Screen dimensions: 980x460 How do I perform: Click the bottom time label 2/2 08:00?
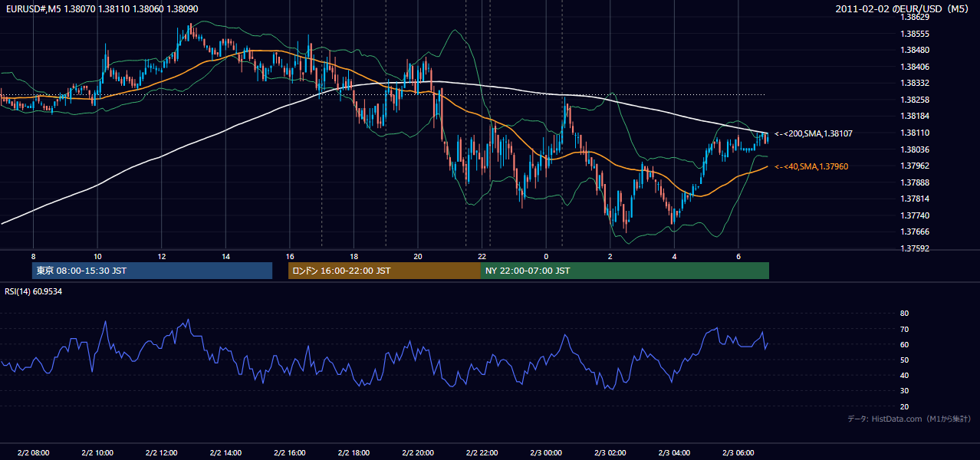point(33,453)
